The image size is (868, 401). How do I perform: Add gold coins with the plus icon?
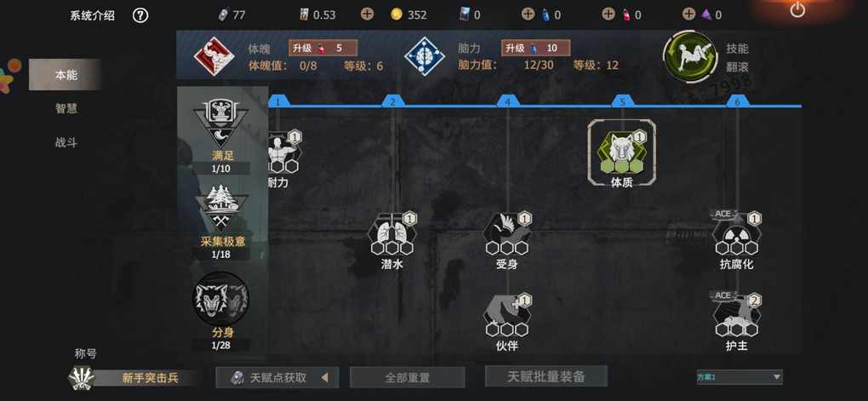tap(367, 14)
